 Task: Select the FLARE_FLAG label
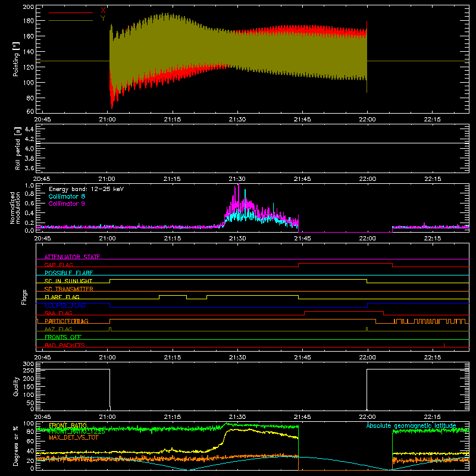(x=62, y=297)
